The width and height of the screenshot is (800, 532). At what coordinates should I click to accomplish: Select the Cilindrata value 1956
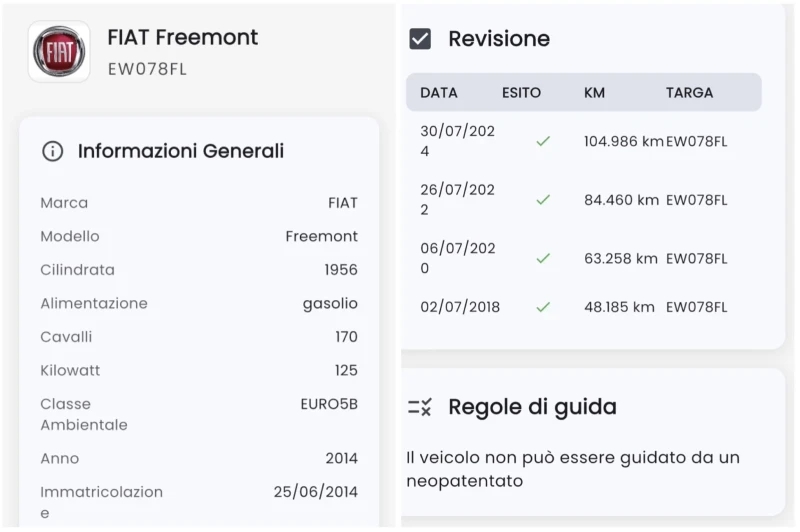tap(341, 270)
